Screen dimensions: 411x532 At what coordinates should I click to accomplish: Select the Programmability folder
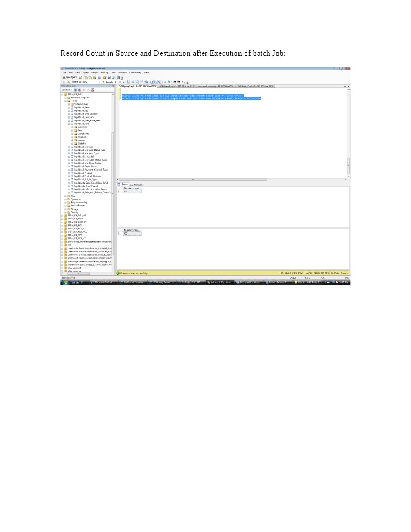(x=79, y=202)
